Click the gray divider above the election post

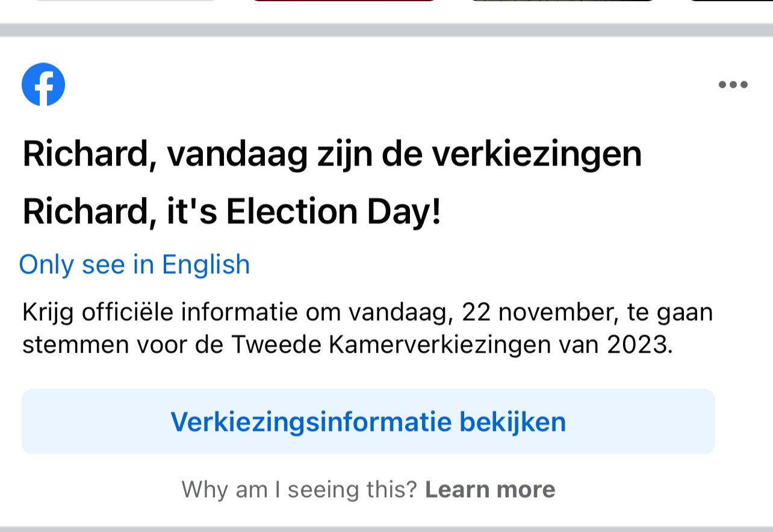coord(386,30)
